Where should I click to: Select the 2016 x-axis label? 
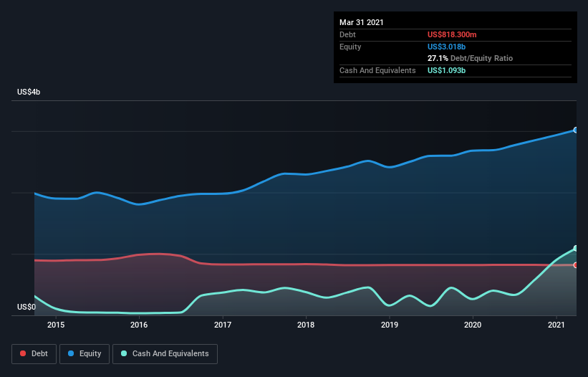tap(139, 325)
